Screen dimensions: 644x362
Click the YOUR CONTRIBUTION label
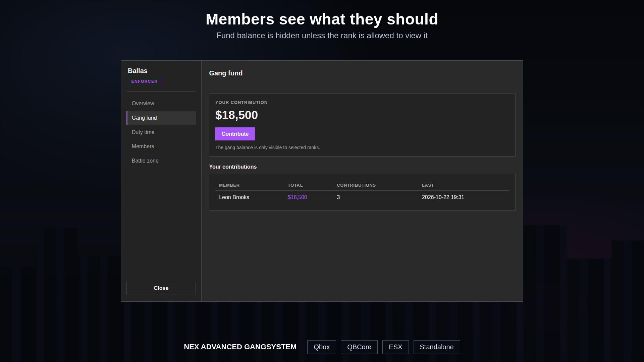241,103
